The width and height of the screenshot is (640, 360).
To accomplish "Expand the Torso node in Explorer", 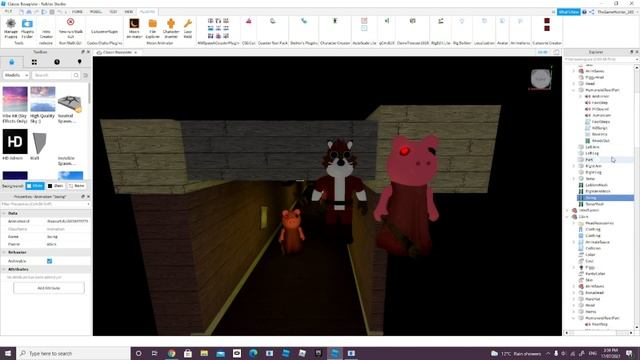I will point(573,179).
